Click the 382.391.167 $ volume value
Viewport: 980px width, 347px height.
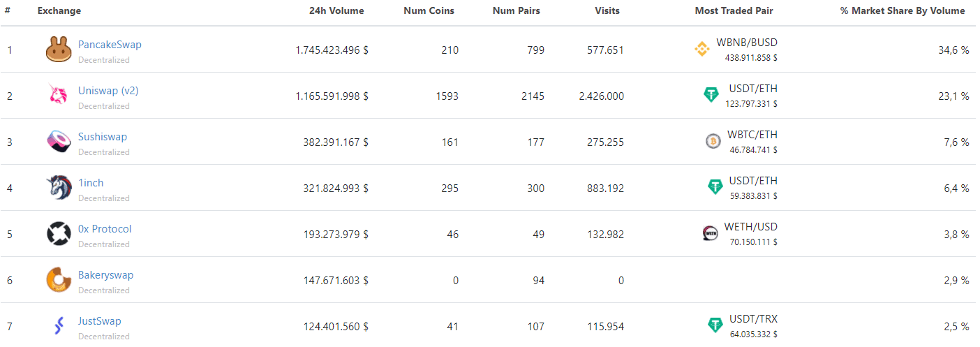click(336, 142)
